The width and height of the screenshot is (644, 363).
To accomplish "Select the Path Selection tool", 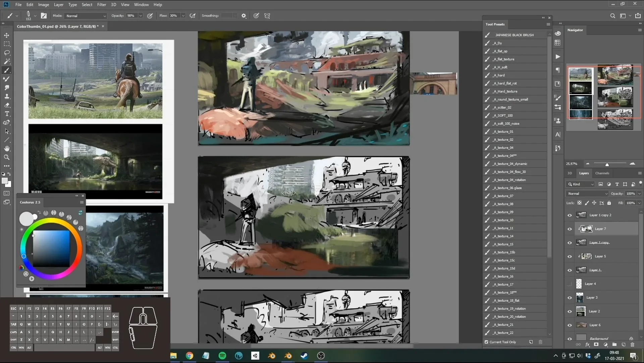I will [7, 131].
